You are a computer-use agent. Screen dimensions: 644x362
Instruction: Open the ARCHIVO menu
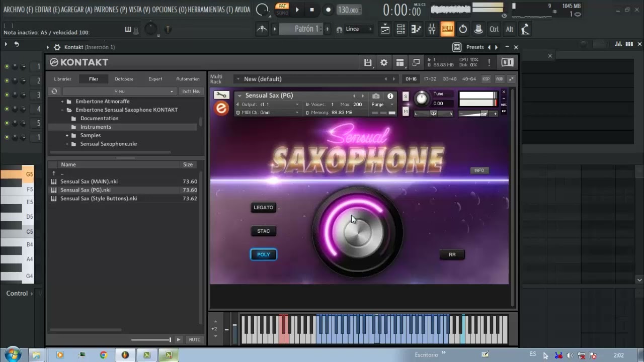[x=18, y=10]
